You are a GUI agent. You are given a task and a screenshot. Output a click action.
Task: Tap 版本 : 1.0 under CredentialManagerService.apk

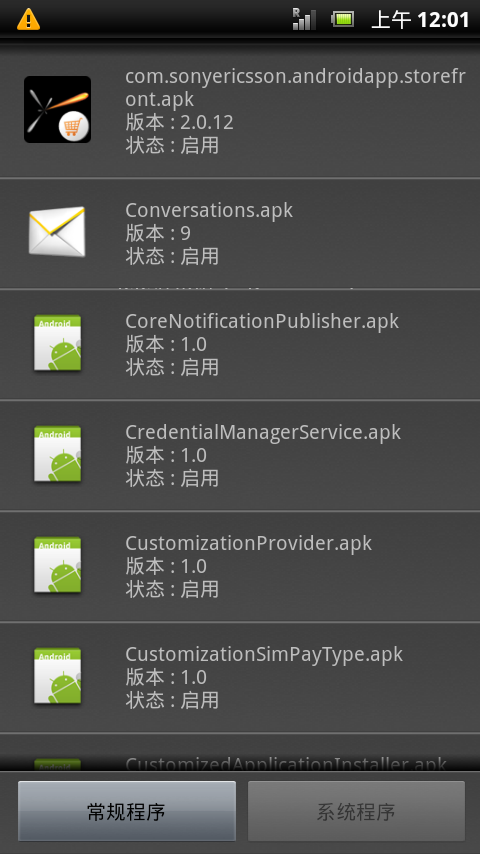pyautogui.click(x=166, y=455)
